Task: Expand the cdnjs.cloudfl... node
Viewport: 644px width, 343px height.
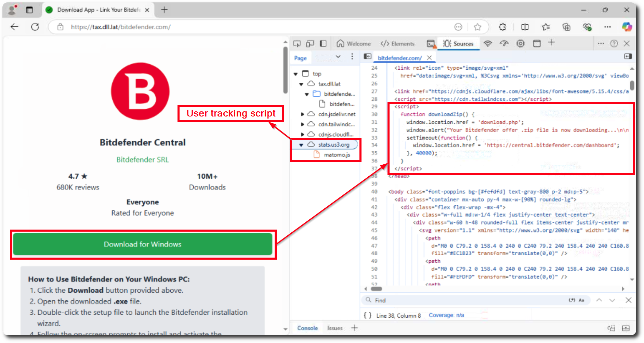Action: tap(302, 135)
